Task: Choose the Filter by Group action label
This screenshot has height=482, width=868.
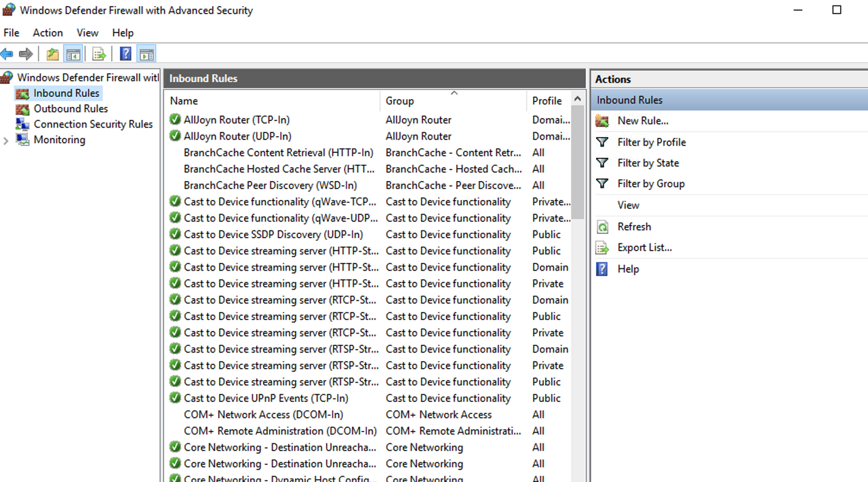Action: pyautogui.click(x=651, y=184)
